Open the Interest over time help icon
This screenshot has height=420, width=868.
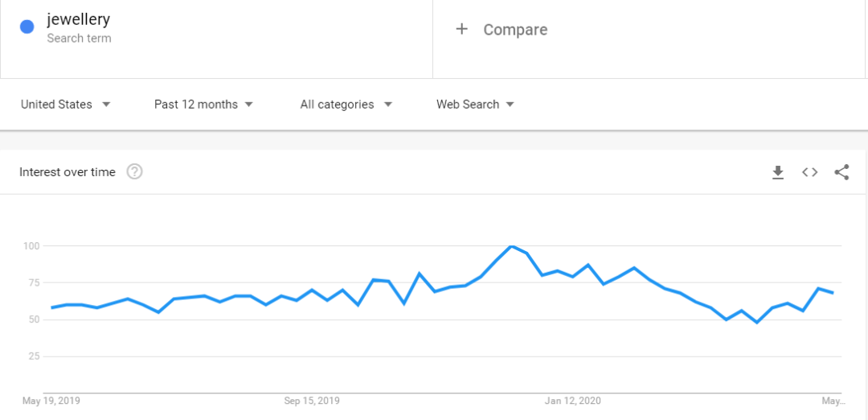pos(135,171)
